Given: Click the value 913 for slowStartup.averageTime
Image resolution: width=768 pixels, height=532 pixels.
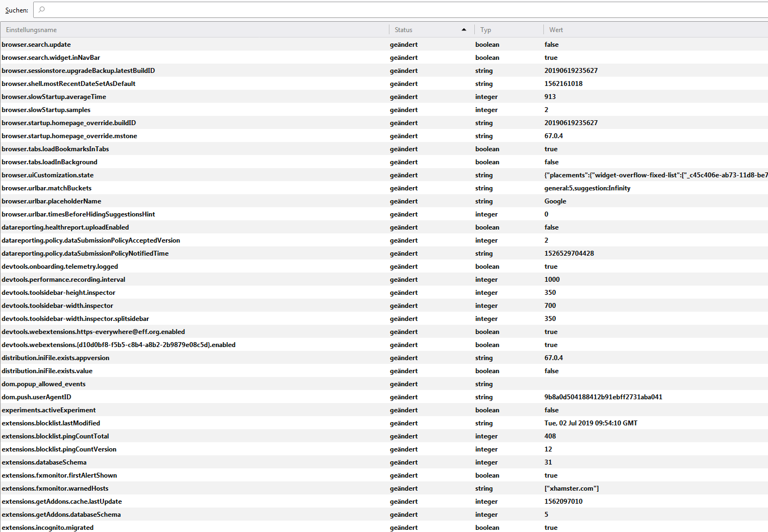Looking at the screenshot, I should (550, 97).
